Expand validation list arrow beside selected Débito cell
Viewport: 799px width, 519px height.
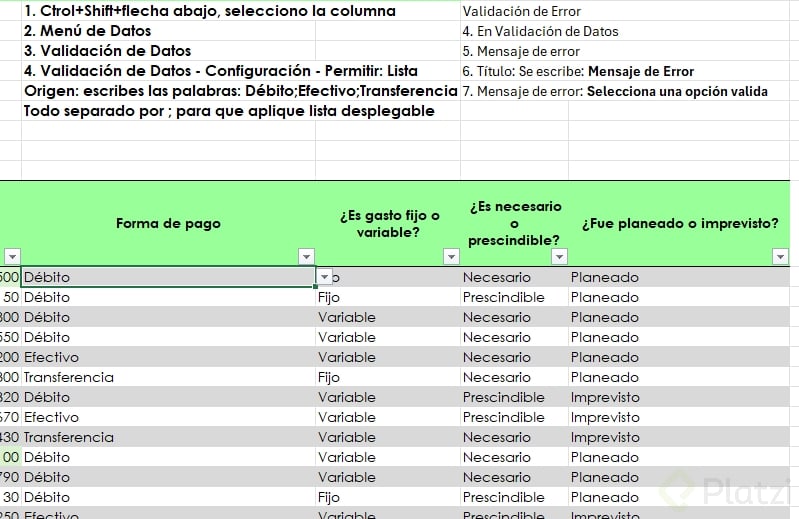325,277
